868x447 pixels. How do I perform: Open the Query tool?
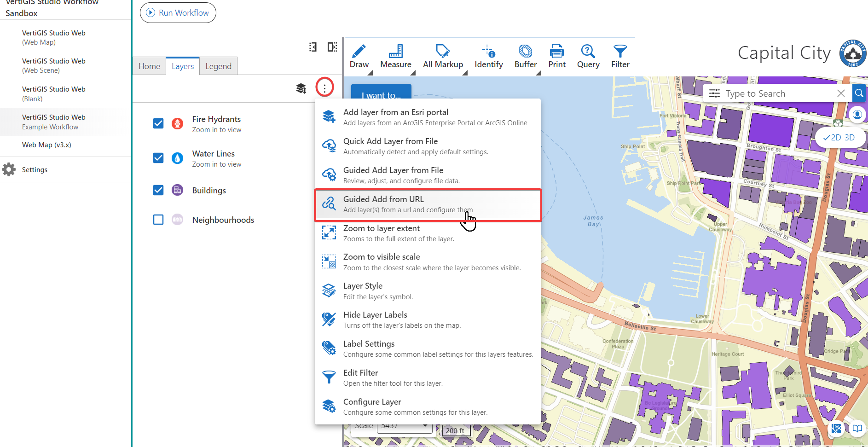pos(588,57)
